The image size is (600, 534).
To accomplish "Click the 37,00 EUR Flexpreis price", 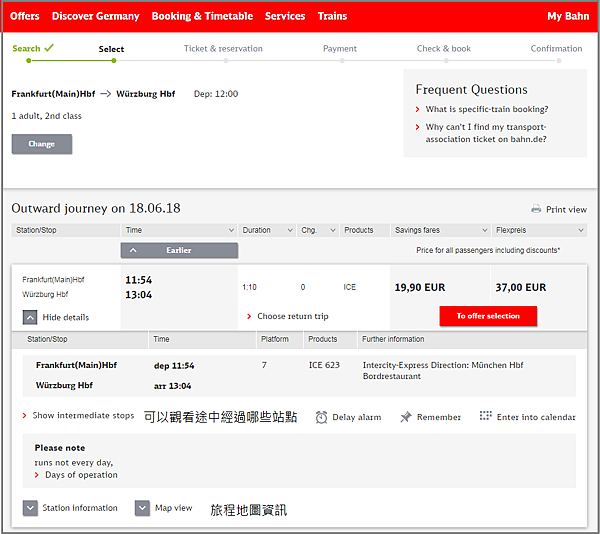I will pyautogui.click(x=521, y=287).
